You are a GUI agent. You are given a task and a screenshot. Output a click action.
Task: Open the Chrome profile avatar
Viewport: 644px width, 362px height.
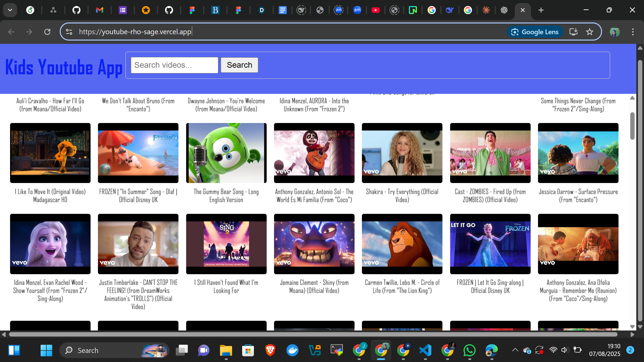click(614, 32)
